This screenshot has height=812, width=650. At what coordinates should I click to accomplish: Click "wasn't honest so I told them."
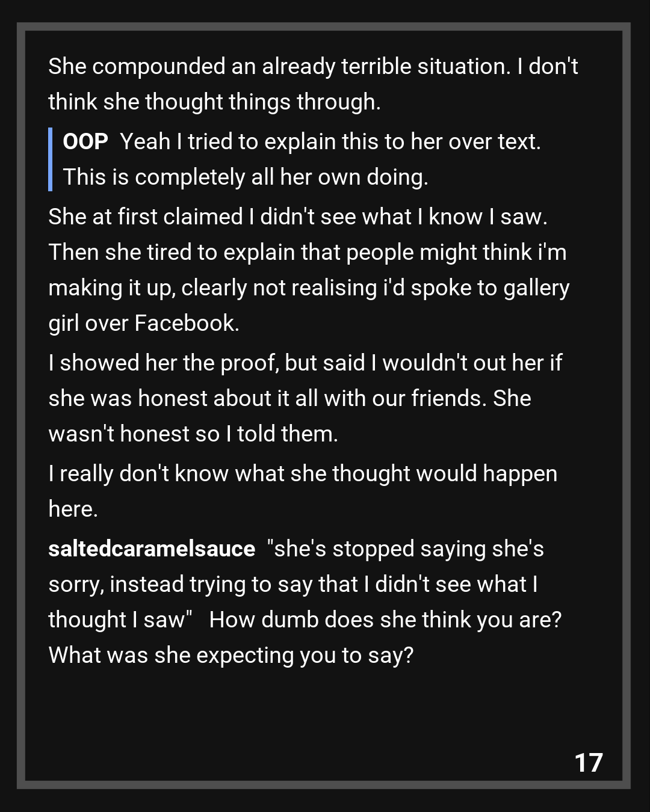(x=193, y=434)
